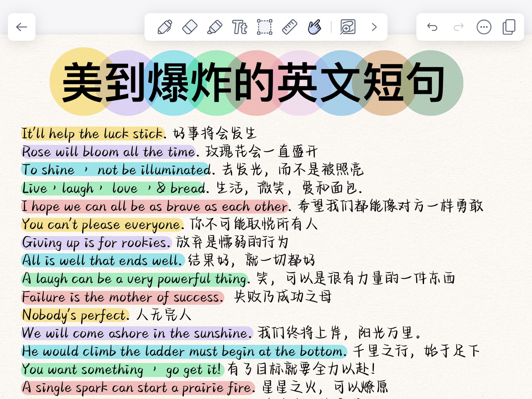Undo the last action

tap(432, 27)
